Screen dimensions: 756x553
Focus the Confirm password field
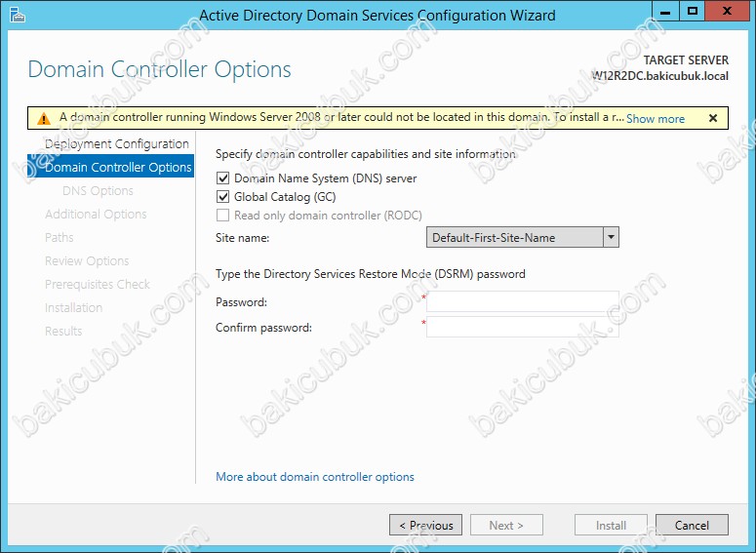pyautogui.click(x=523, y=327)
